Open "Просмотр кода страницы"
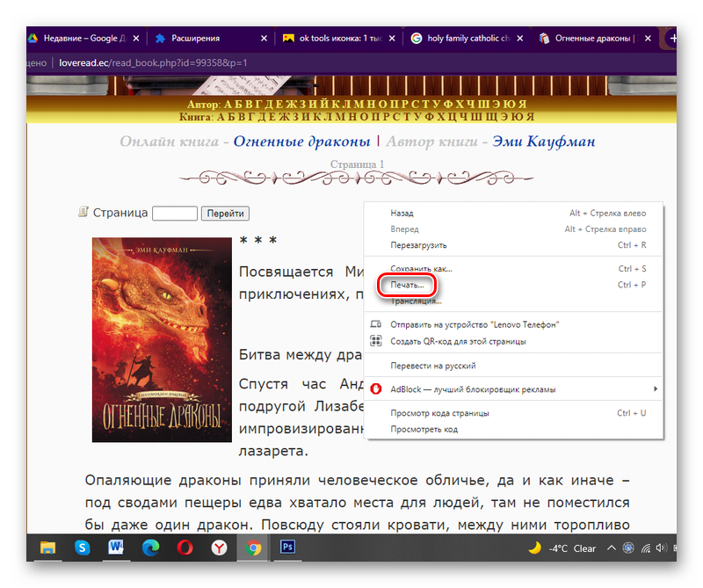703x588 pixels. coord(439,412)
